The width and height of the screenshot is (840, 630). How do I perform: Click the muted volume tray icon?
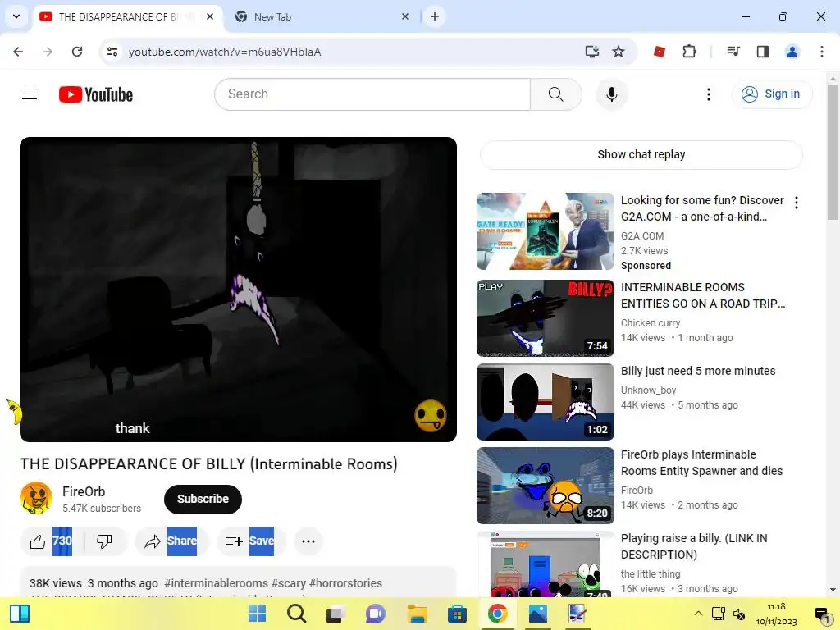(x=739, y=614)
